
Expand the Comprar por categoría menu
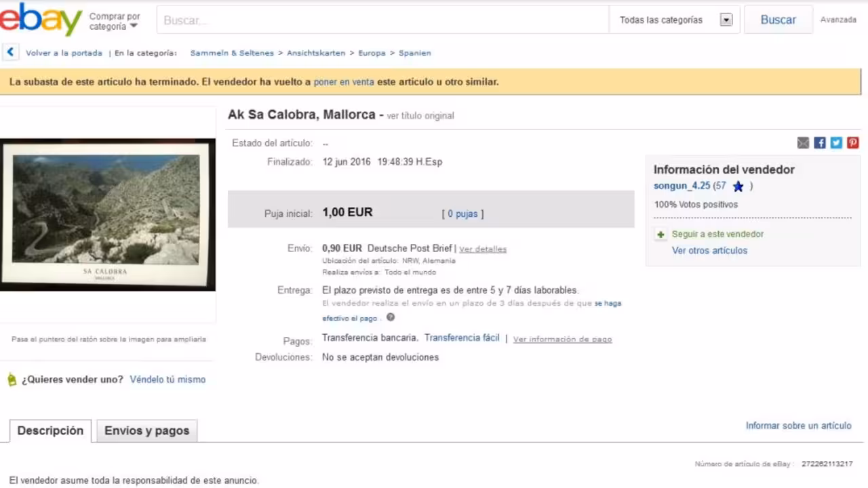click(115, 21)
